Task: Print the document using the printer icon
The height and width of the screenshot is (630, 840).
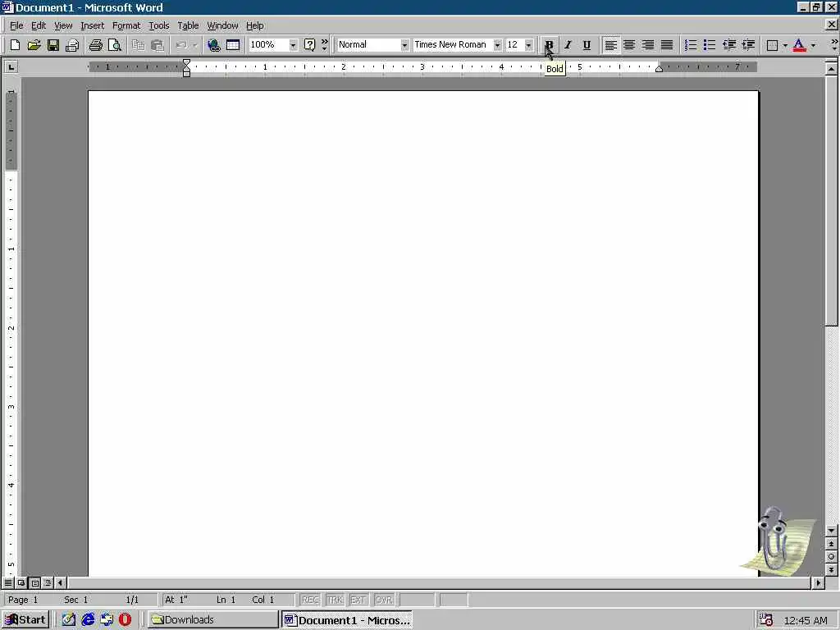Action: coord(95,45)
